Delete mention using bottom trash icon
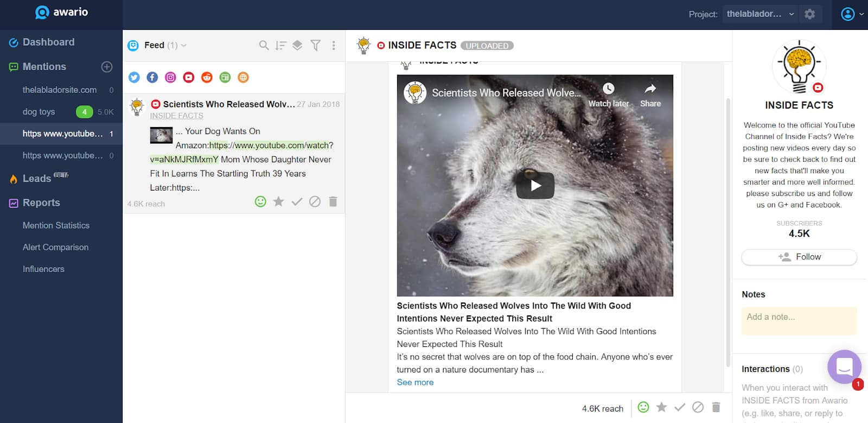This screenshot has width=868, height=423. [x=716, y=407]
